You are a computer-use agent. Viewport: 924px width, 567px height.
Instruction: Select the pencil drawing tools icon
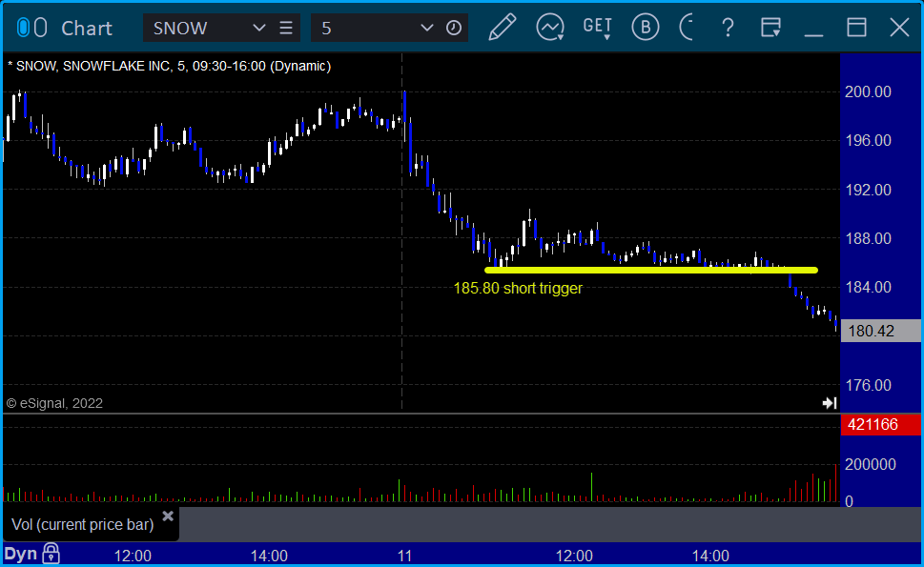(x=503, y=27)
